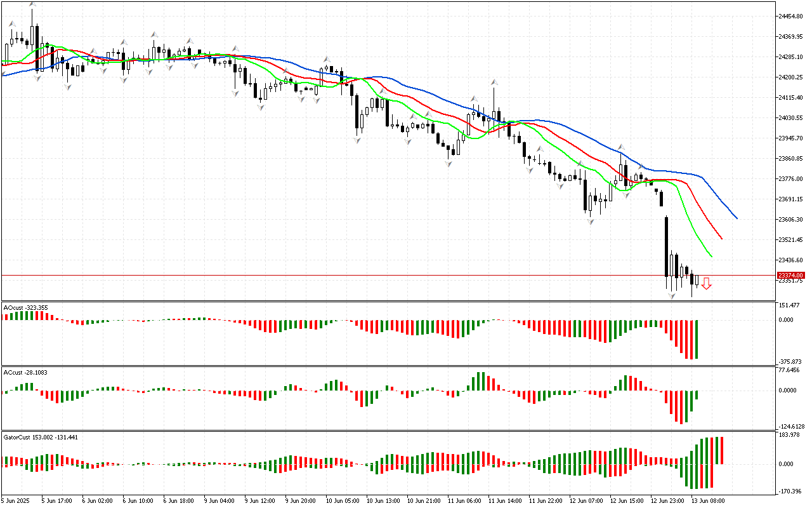Click the last green bar in AOcust histogram

click(x=697, y=339)
